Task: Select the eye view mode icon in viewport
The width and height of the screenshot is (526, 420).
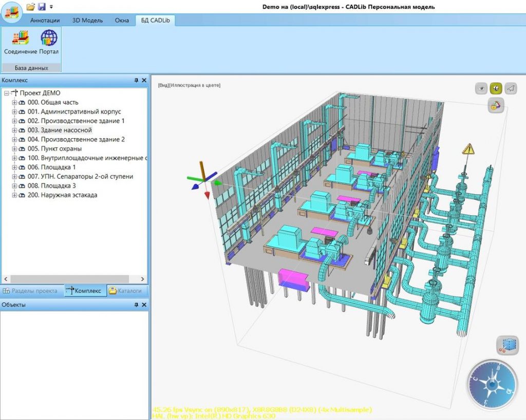Action: (481, 88)
